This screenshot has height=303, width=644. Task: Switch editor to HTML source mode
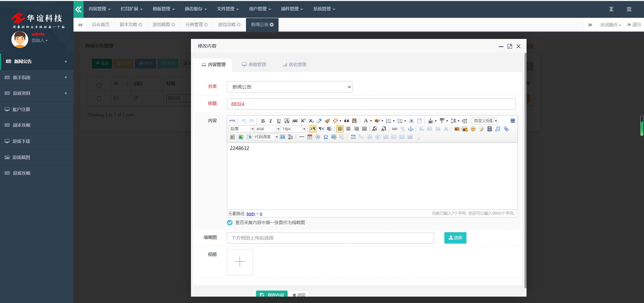click(x=232, y=121)
